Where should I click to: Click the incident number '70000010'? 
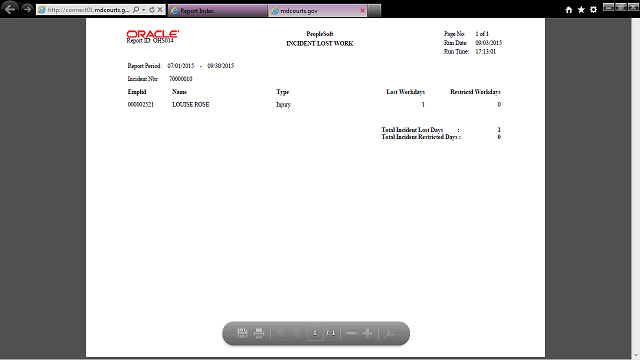point(180,79)
